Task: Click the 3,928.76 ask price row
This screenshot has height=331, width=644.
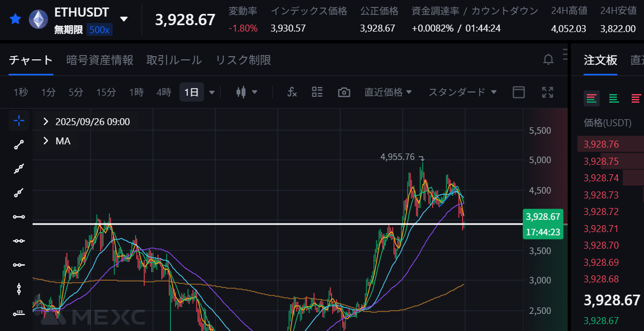Action: pos(601,144)
